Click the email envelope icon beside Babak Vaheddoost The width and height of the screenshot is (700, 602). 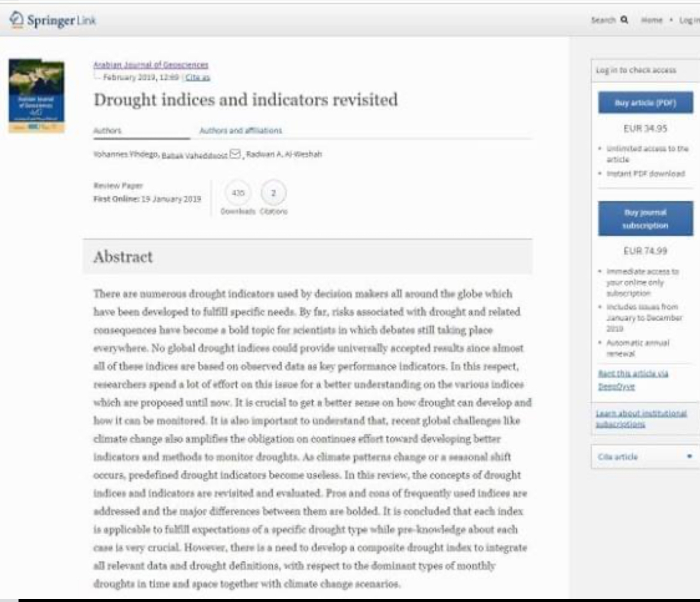235,154
